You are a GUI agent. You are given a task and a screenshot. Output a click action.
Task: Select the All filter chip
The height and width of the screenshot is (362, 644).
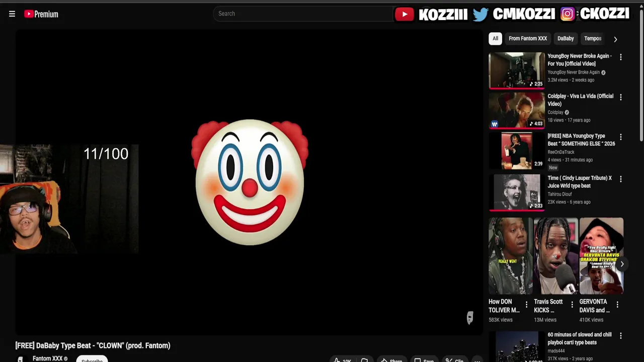tap(495, 39)
